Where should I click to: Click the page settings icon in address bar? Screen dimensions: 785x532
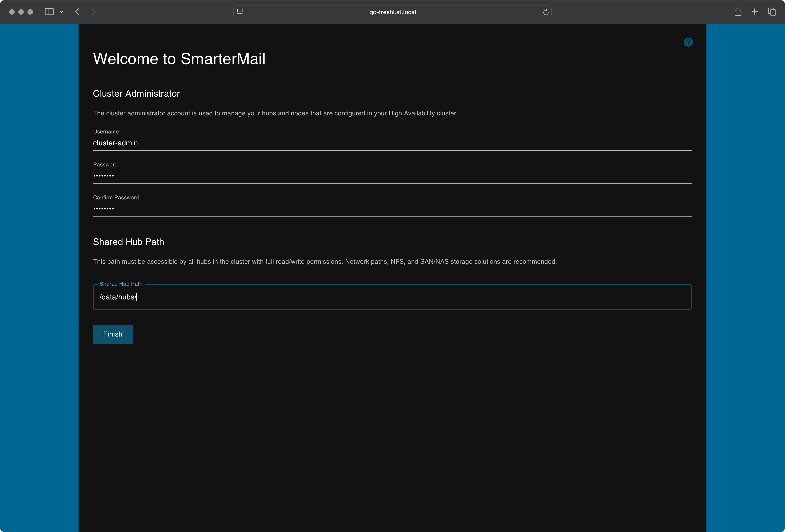point(240,12)
